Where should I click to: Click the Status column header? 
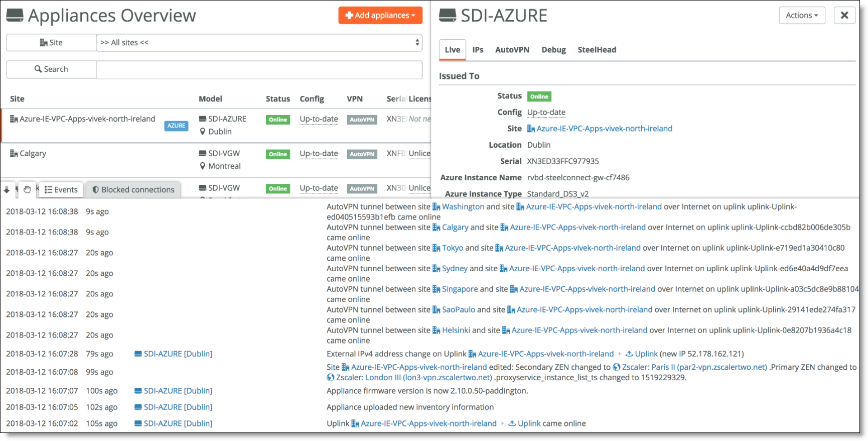277,99
